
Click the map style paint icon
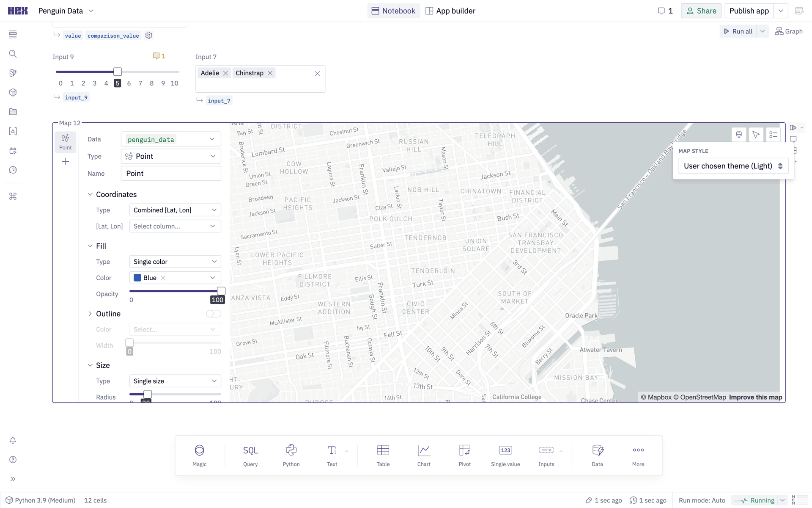pyautogui.click(x=739, y=135)
